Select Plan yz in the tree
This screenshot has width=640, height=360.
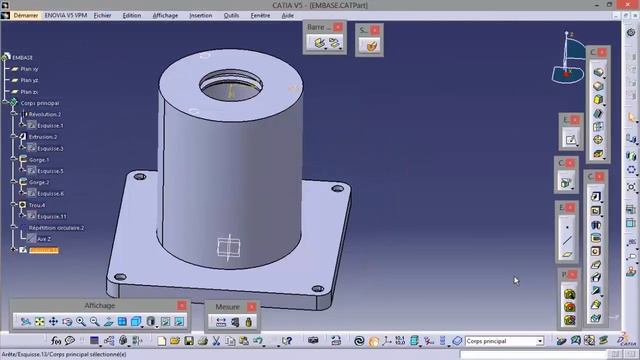[29, 80]
